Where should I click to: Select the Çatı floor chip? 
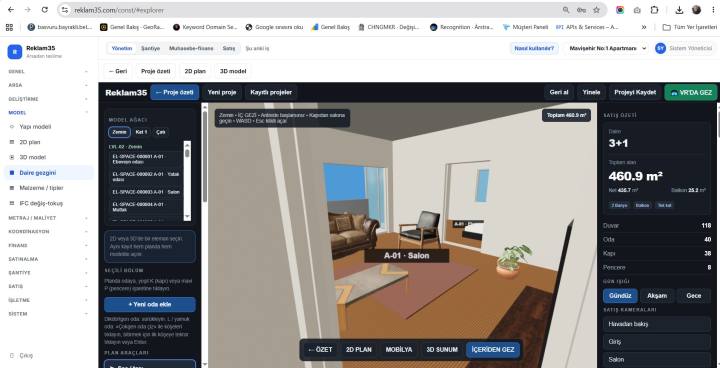161,132
